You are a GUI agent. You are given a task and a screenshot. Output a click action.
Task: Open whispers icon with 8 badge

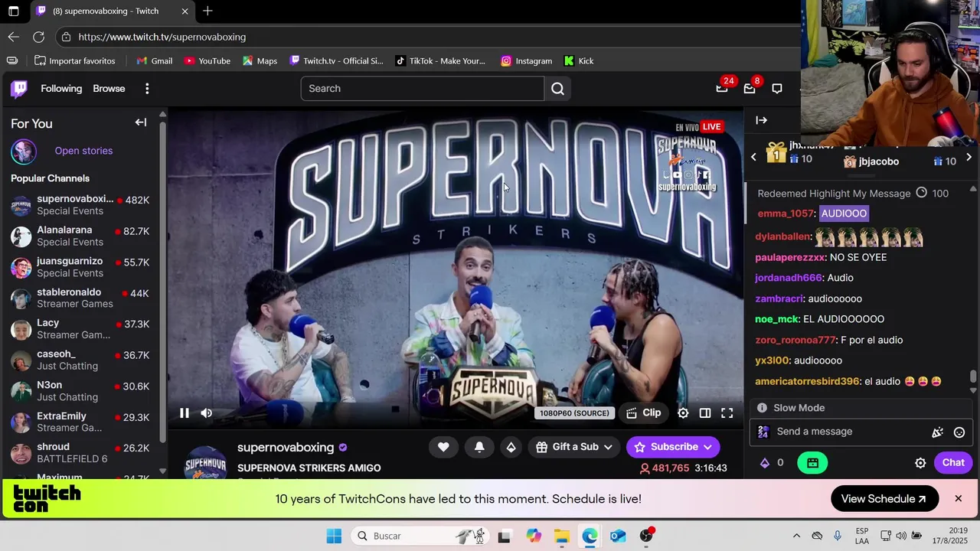pyautogui.click(x=750, y=88)
